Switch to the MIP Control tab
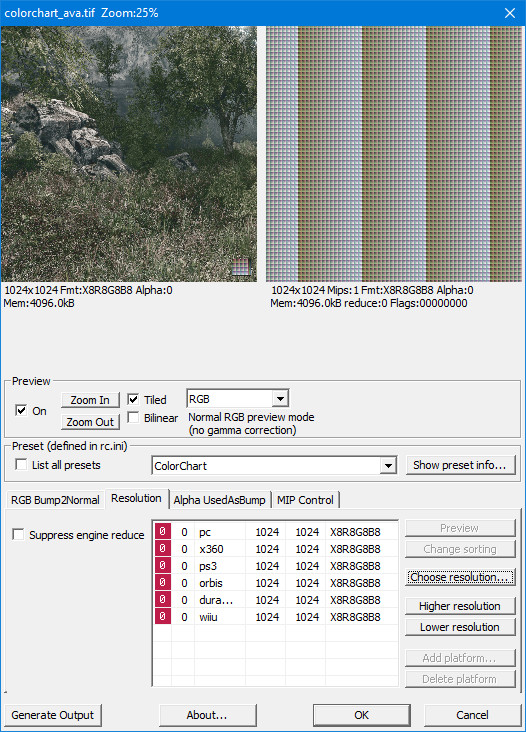 coord(305,500)
